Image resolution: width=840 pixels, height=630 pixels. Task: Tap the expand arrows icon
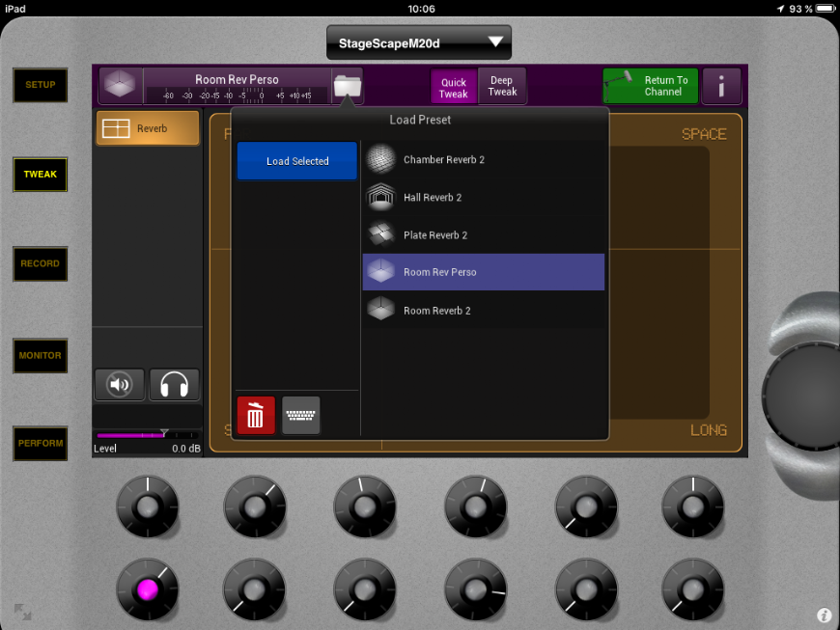coord(22,612)
